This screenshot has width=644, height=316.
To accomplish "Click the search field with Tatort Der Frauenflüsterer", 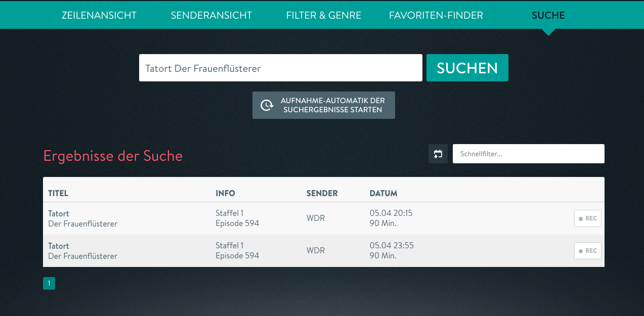I will (281, 68).
